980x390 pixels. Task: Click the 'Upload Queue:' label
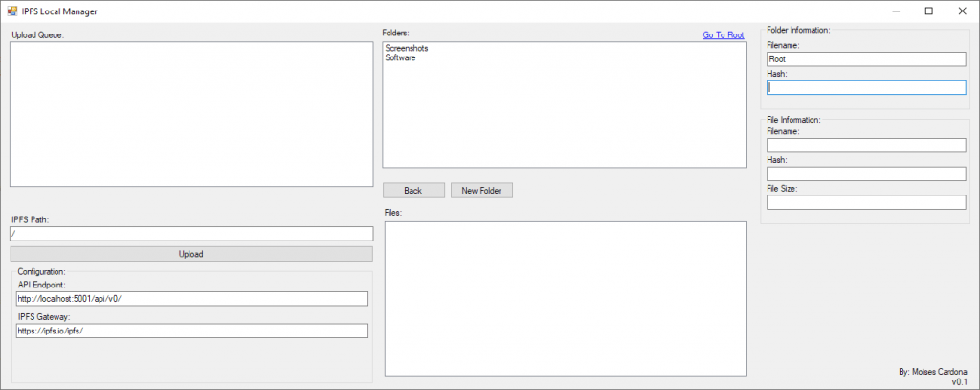(x=38, y=34)
